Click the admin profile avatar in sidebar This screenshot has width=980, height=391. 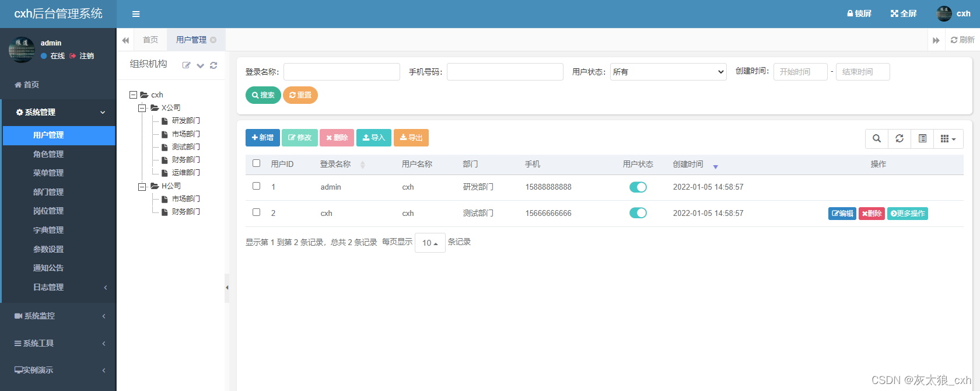pos(22,50)
